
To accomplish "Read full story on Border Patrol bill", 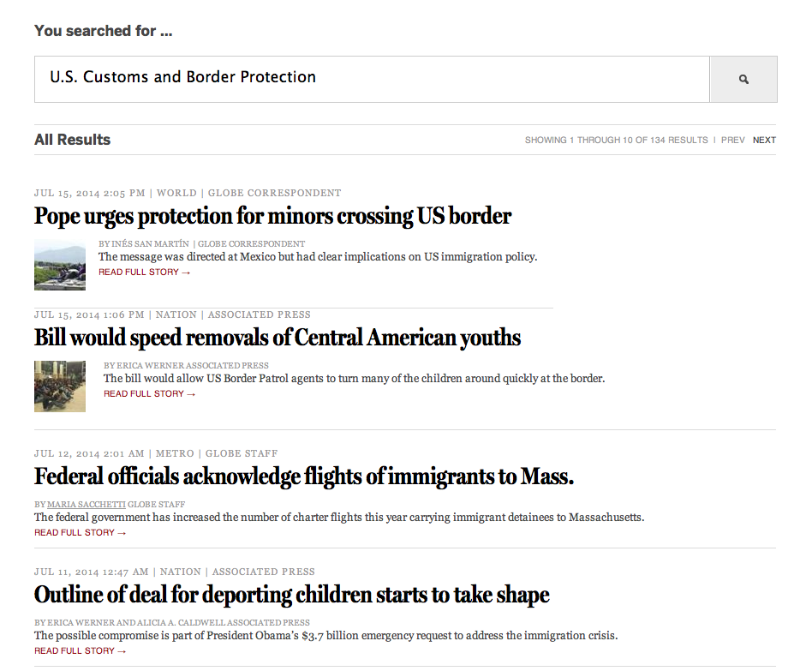I will (149, 394).
